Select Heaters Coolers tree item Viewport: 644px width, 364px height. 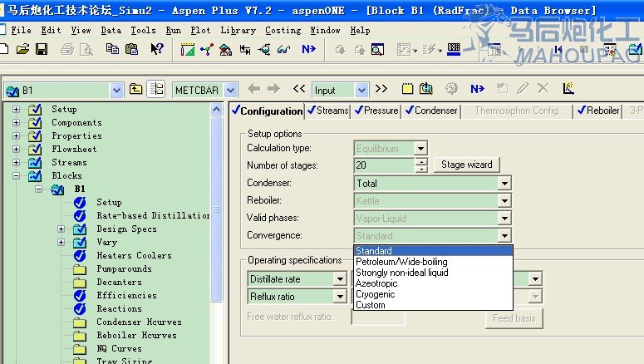pos(134,255)
